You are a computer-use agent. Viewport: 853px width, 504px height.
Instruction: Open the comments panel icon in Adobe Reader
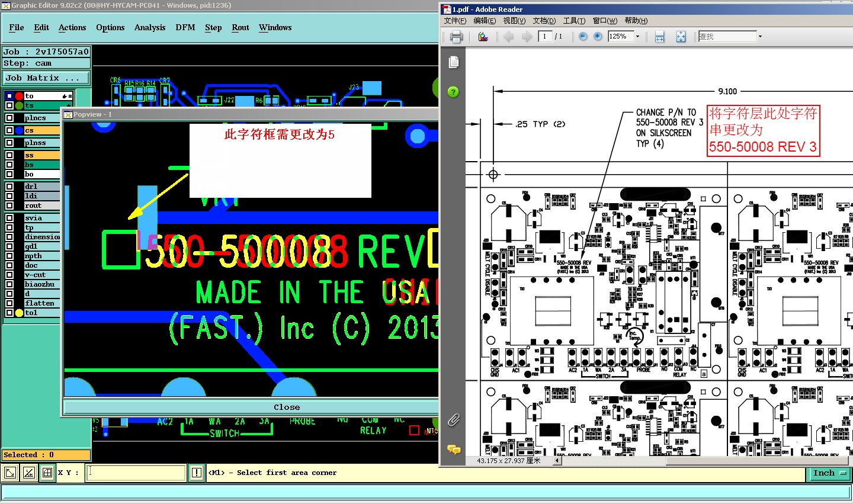pos(454,450)
